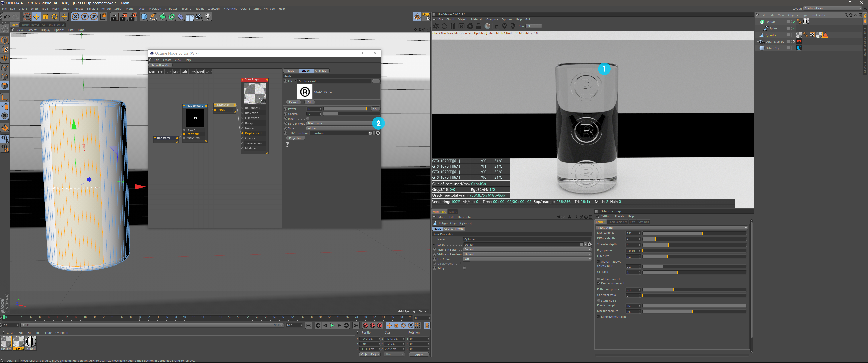
Task: Open Animation tab in Node Editor
Action: (x=321, y=71)
